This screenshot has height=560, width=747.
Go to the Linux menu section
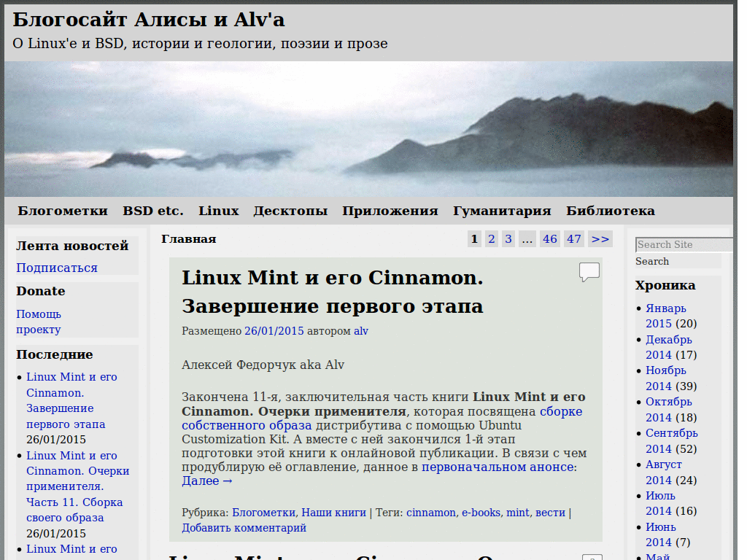tap(219, 211)
